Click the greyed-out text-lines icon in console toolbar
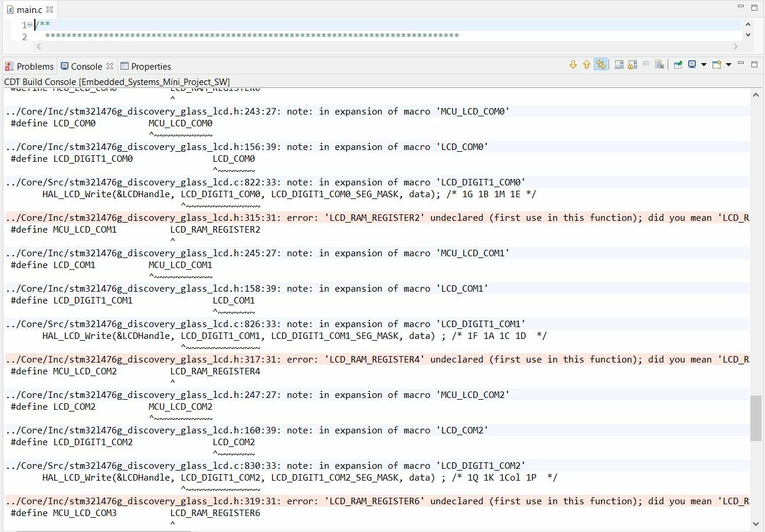Image resolution: width=765 pixels, height=532 pixels. pyautogui.click(x=646, y=64)
